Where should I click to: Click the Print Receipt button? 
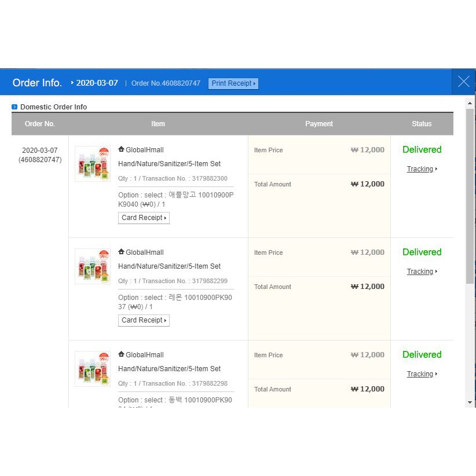(x=233, y=83)
